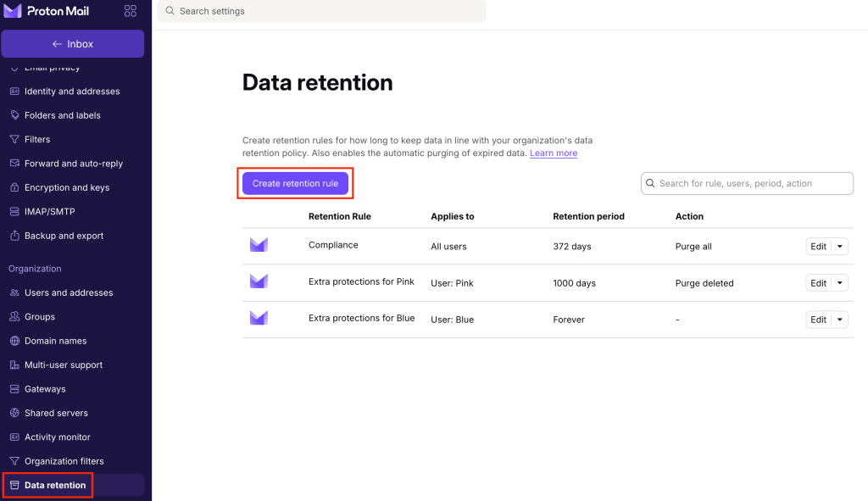Click the retention rule search field
Screen dimensions: 868x501
point(746,183)
